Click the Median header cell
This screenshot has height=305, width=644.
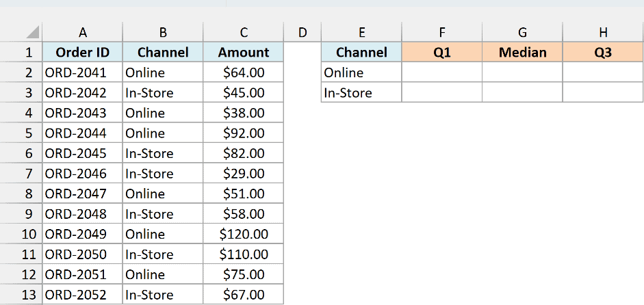pos(522,52)
